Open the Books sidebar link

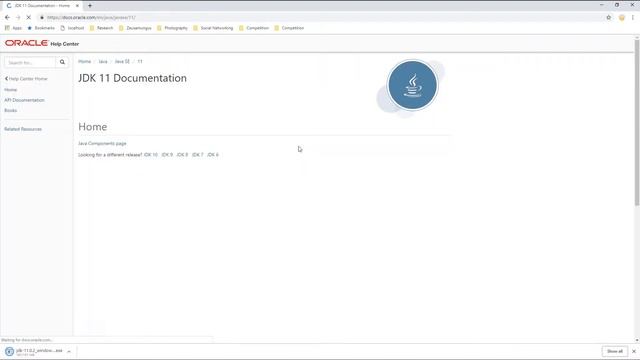11,111
